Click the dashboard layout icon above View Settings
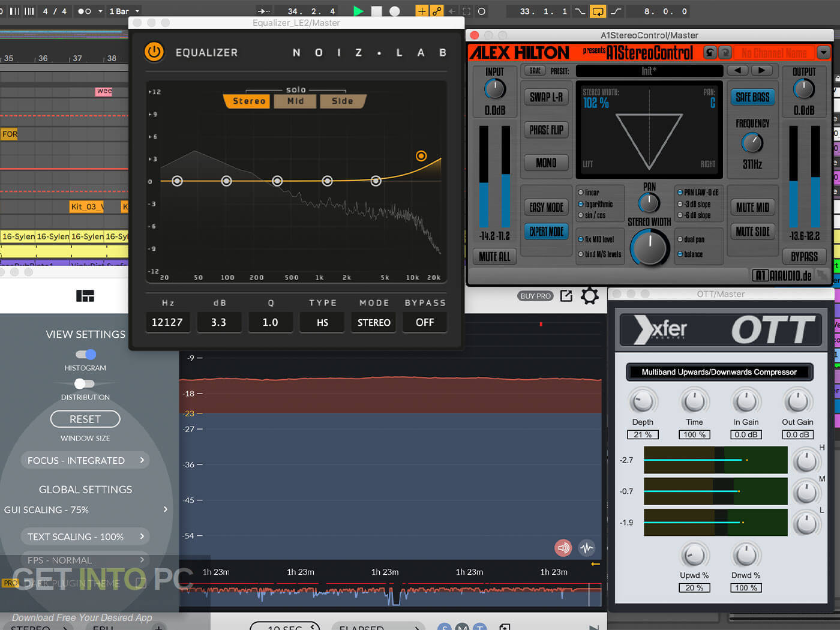The height and width of the screenshot is (630, 840). 85,296
